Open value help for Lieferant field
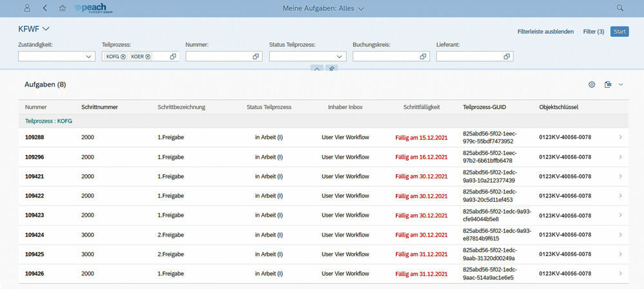 coord(507,57)
